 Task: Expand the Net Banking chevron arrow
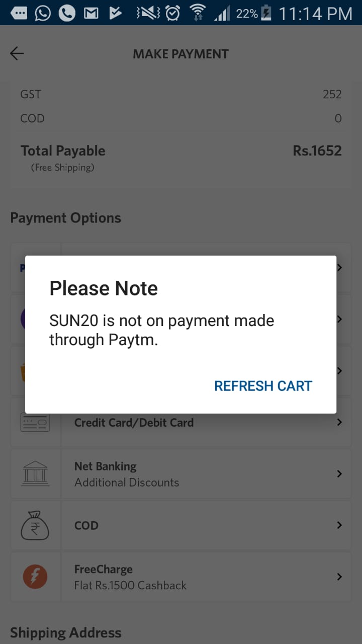[339, 473]
